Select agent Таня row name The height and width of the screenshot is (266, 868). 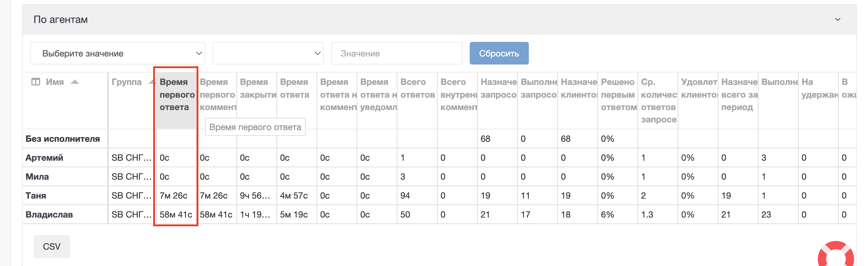point(36,196)
